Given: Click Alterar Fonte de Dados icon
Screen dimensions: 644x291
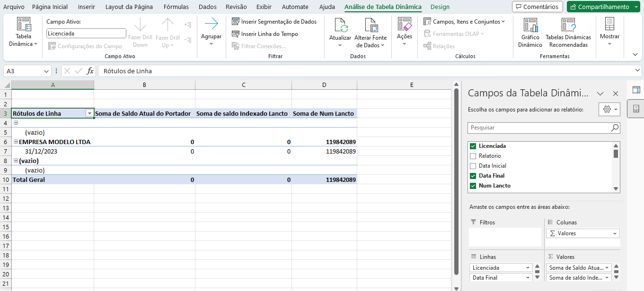Looking at the screenshot, I should click(371, 25).
